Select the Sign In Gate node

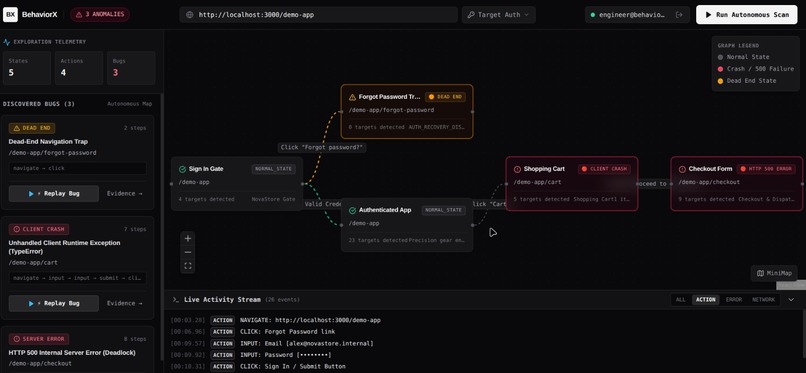[236, 183]
